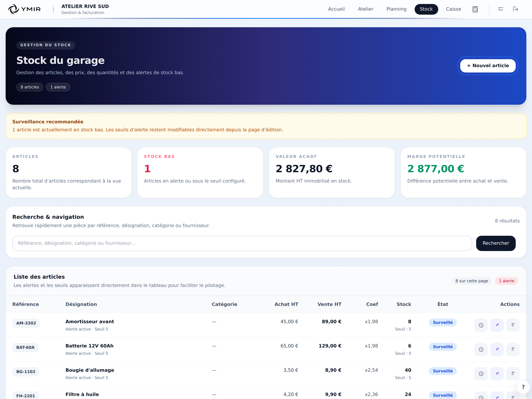Viewport: 532px width, 399px height.
Task: Edit the Amortisseur avant article
Action: tap(497, 325)
